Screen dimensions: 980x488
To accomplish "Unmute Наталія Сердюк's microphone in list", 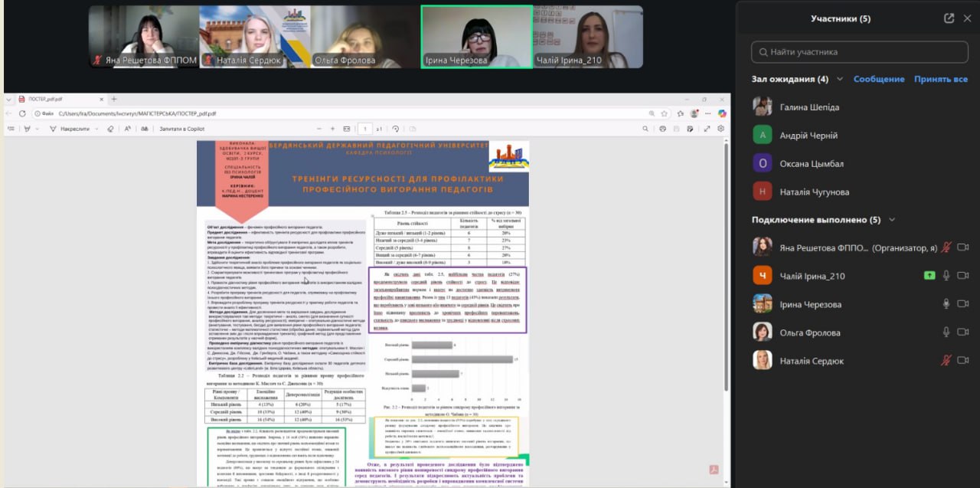I will [946, 361].
